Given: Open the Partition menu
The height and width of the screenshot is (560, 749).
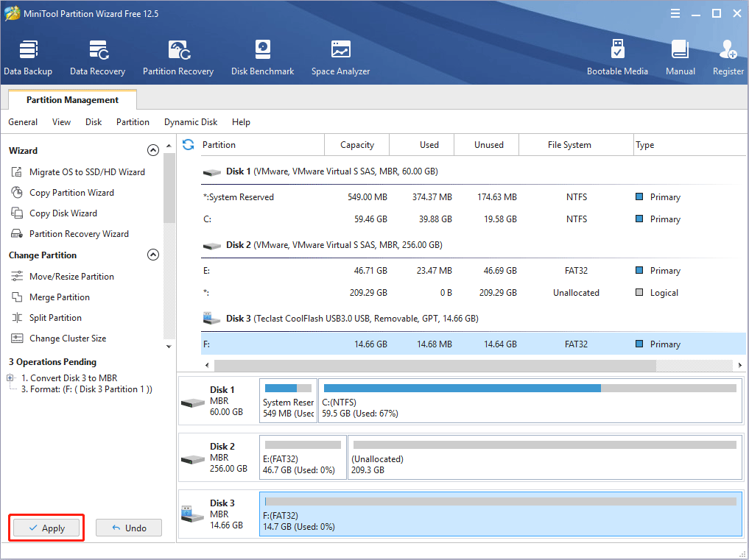Looking at the screenshot, I should pos(133,122).
